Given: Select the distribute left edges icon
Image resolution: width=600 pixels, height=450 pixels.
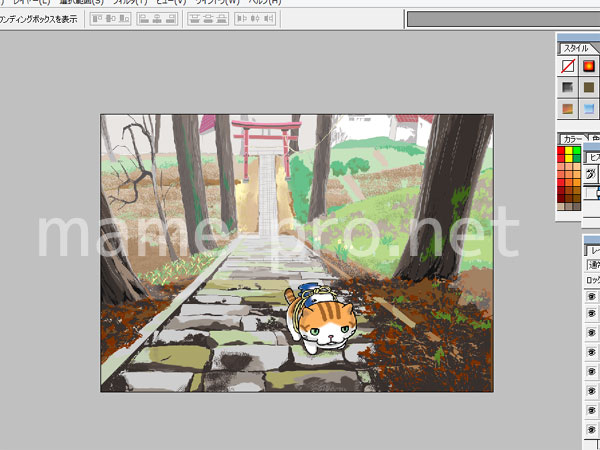Looking at the screenshot, I should point(242,18).
